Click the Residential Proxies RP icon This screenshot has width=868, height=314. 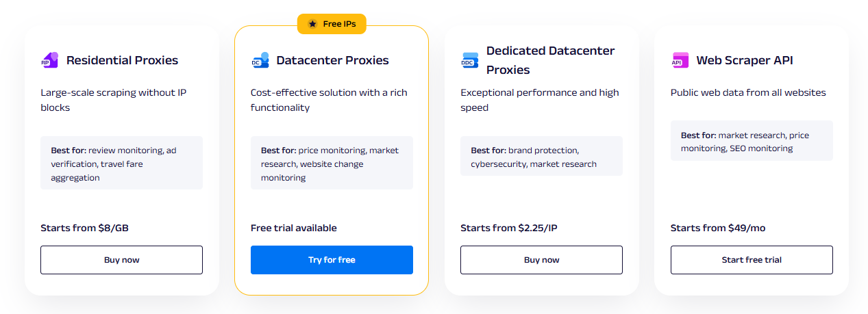tap(49, 60)
